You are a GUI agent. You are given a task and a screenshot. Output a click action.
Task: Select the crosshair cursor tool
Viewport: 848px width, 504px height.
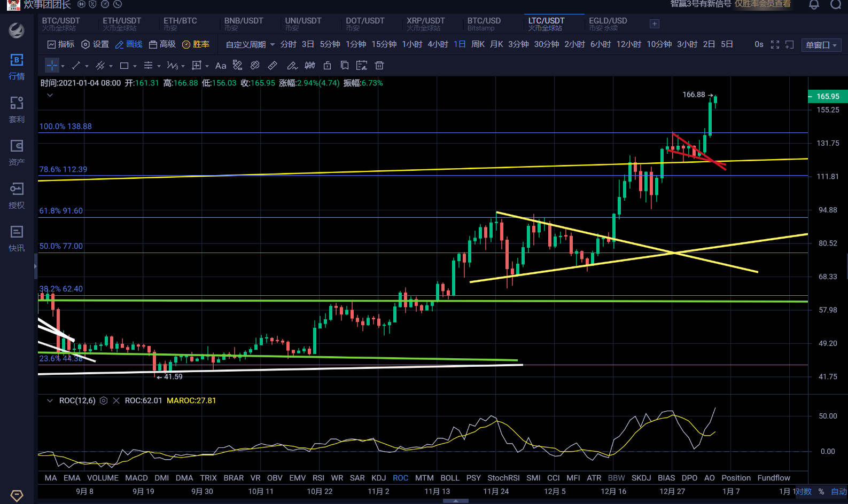(52, 66)
